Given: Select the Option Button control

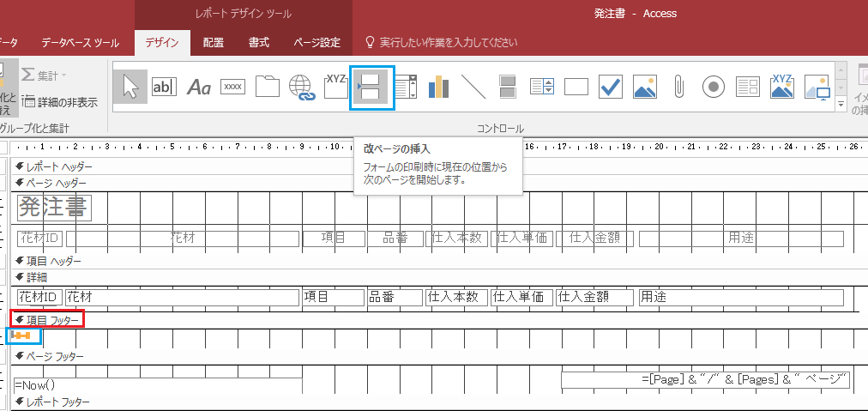Looking at the screenshot, I should [x=714, y=87].
